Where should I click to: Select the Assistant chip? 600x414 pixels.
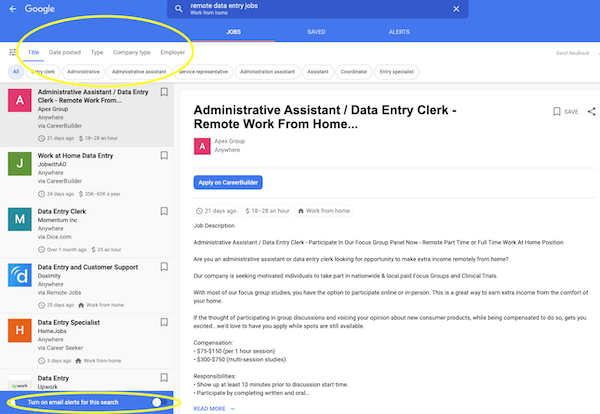click(x=318, y=72)
